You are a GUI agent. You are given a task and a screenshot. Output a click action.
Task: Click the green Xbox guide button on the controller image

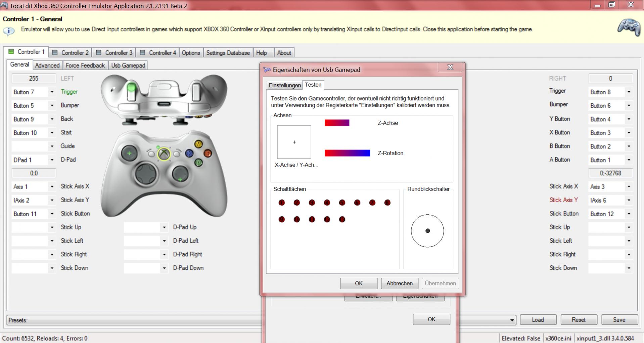pyautogui.click(x=164, y=154)
